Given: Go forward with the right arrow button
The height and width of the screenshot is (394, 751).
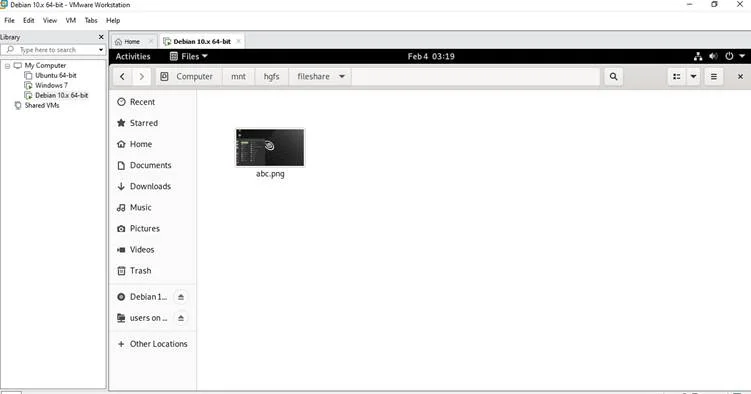Looking at the screenshot, I should tap(141, 77).
